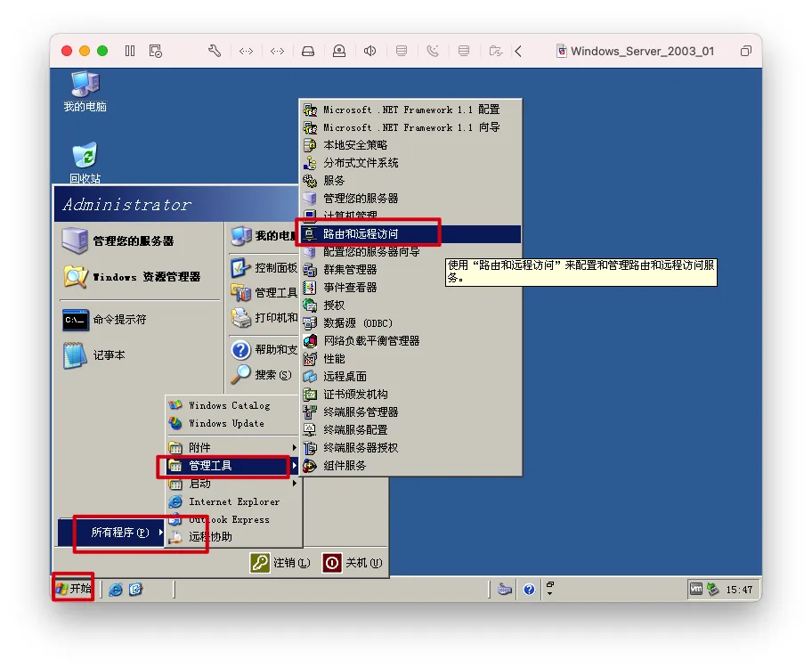Screen dimensions: 812x668
Task: Open 组件服务 entry
Action: pyautogui.click(x=410, y=465)
